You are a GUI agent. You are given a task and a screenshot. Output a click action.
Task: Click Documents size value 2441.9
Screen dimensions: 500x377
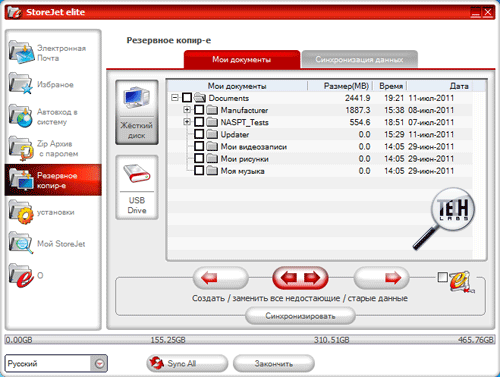358,98
